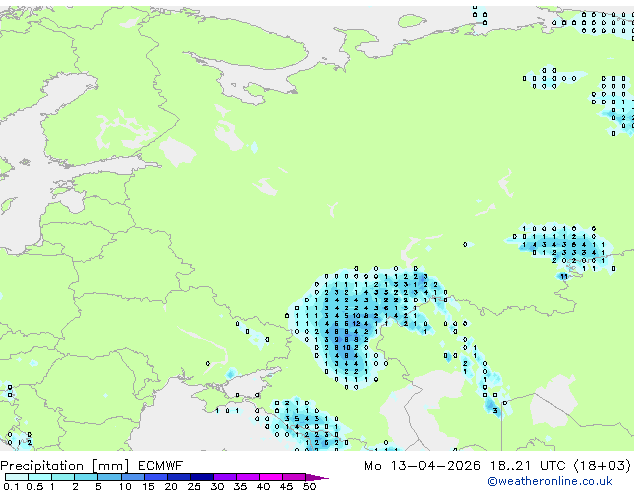Click the forecast date 'Mo 13-04-2026'
Screen dimensions: 634x490
(422, 466)
